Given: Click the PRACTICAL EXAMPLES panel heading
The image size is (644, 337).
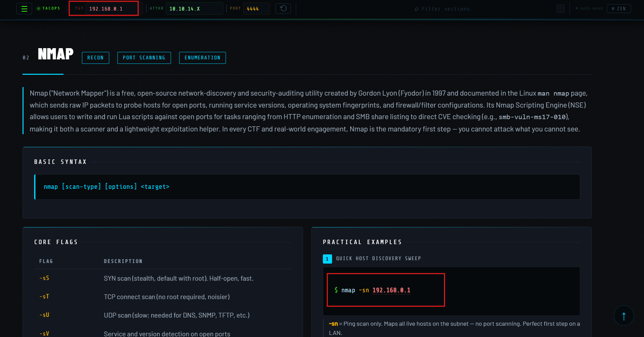Looking at the screenshot, I should pyautogui.click(x=362, y=242).
